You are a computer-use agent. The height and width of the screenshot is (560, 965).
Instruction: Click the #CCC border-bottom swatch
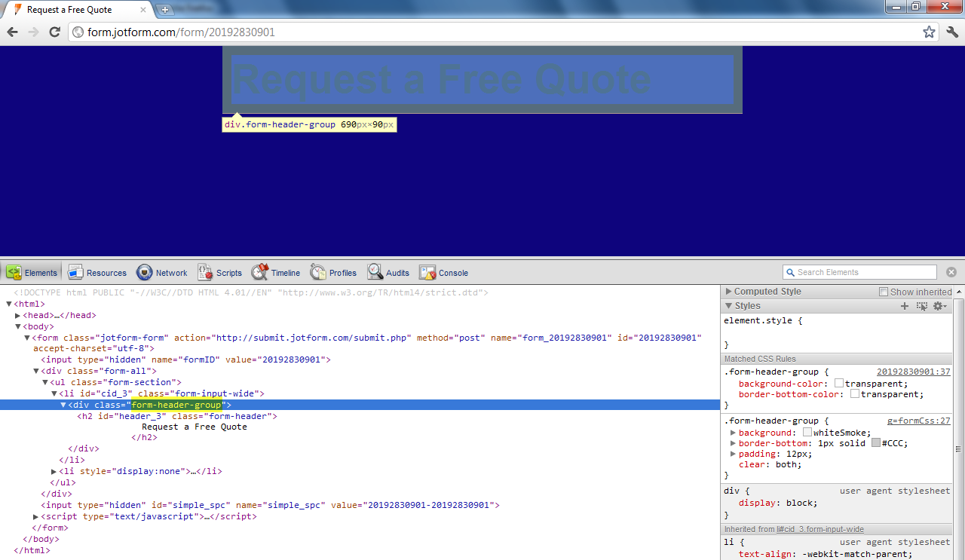pyautogui.click(x=876, y=443)
